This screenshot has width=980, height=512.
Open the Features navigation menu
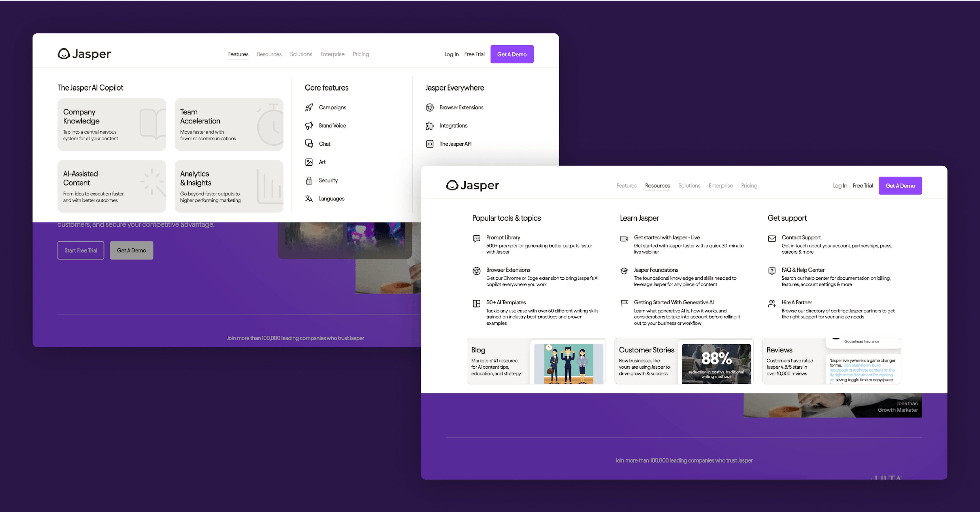[238, 54]
